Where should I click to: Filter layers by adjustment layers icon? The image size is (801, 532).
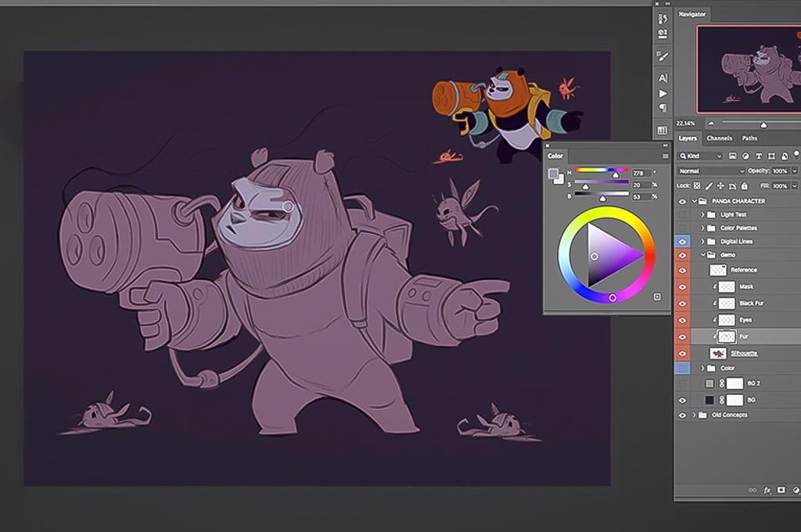[745, 156]
